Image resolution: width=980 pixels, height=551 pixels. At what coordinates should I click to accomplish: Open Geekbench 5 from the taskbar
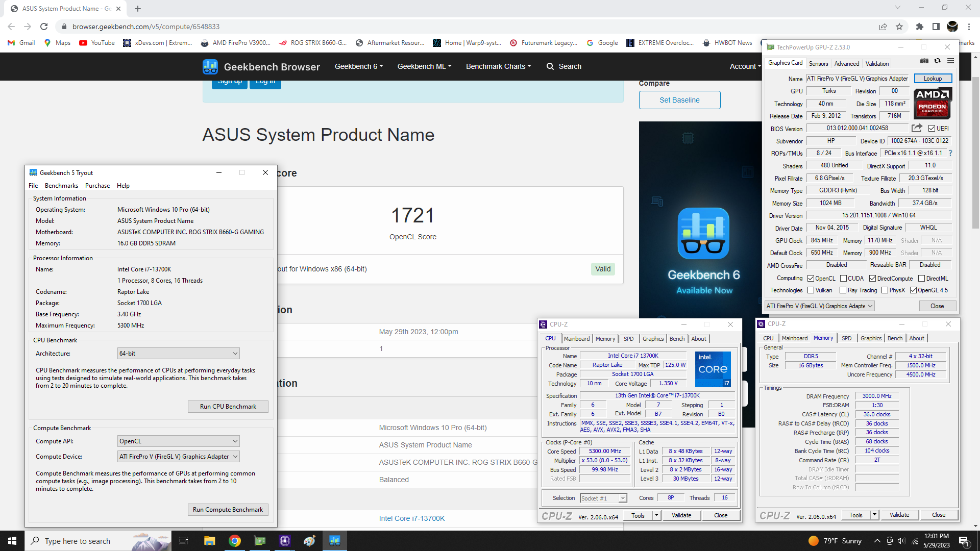[335, 541]
